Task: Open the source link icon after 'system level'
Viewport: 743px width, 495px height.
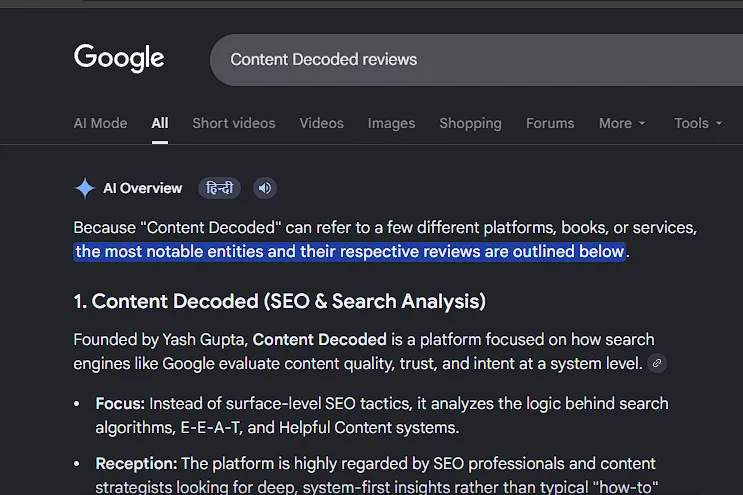Action: [x=657, y=363]
